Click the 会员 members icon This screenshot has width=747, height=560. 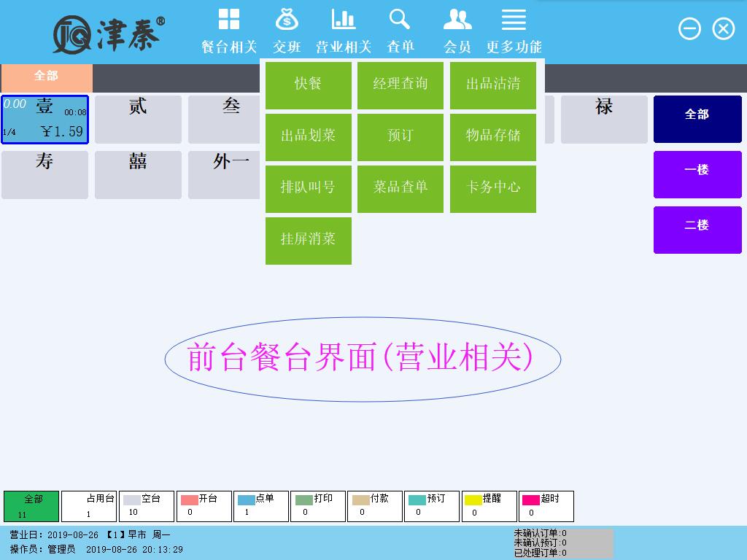pos(457,20)
